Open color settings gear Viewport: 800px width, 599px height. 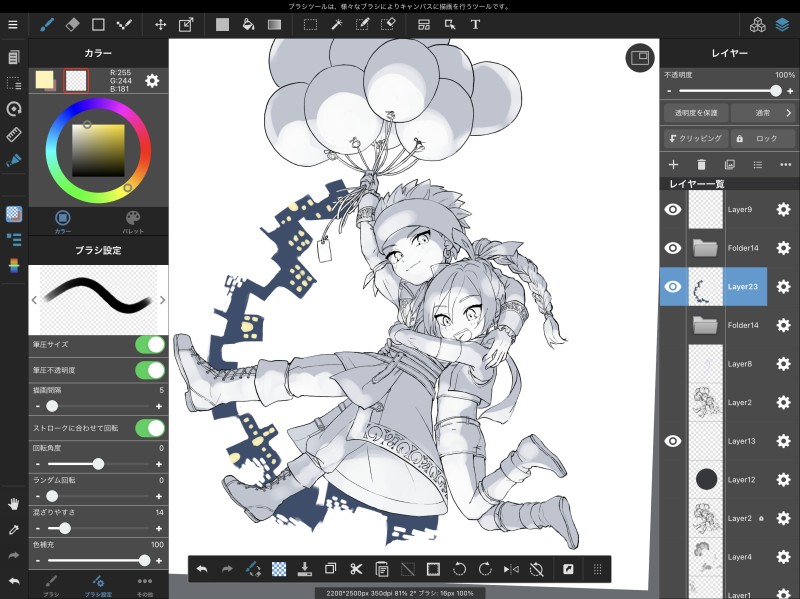click(152, 81)
